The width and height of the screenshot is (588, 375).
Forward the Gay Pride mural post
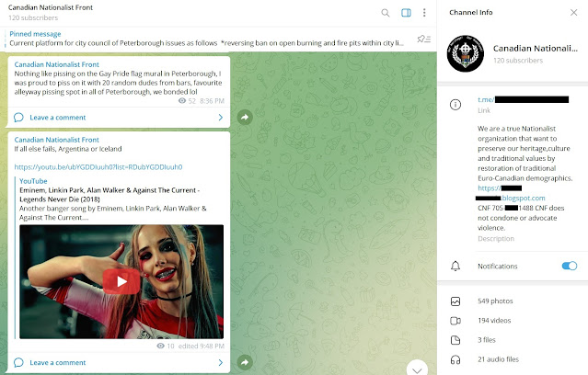[245, 118]
